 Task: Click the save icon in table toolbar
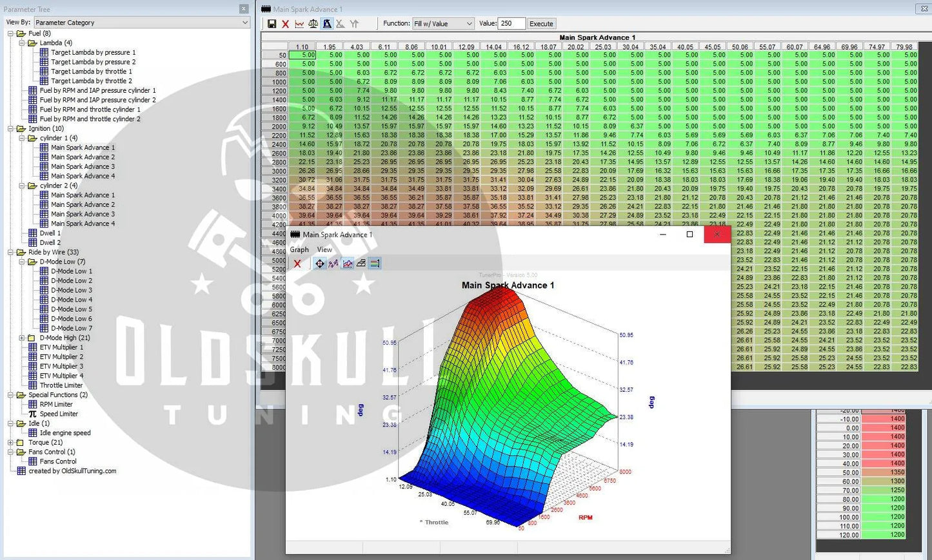click(x=272, y=24)
